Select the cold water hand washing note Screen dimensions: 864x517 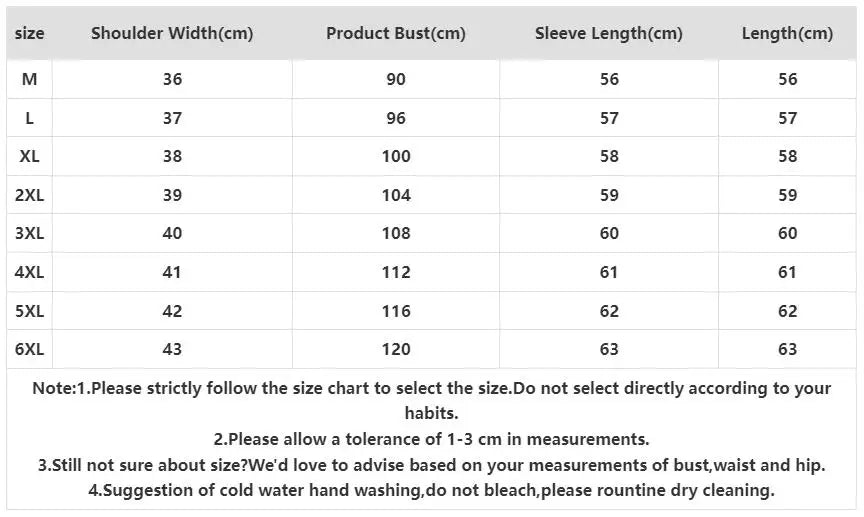click(x=431, y=491)
